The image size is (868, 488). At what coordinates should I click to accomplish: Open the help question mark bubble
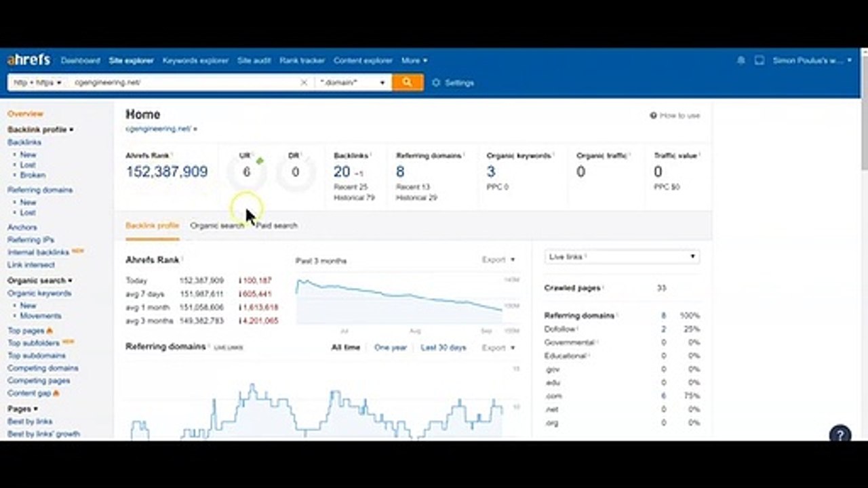point(840,434)
